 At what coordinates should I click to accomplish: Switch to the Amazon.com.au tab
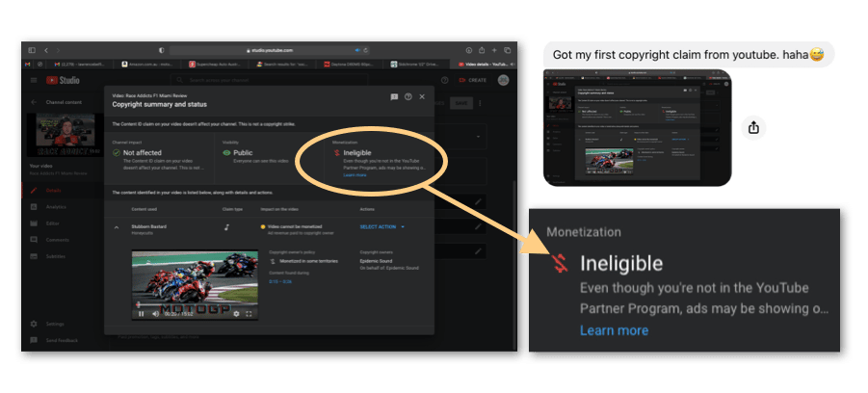click(146, 65)
